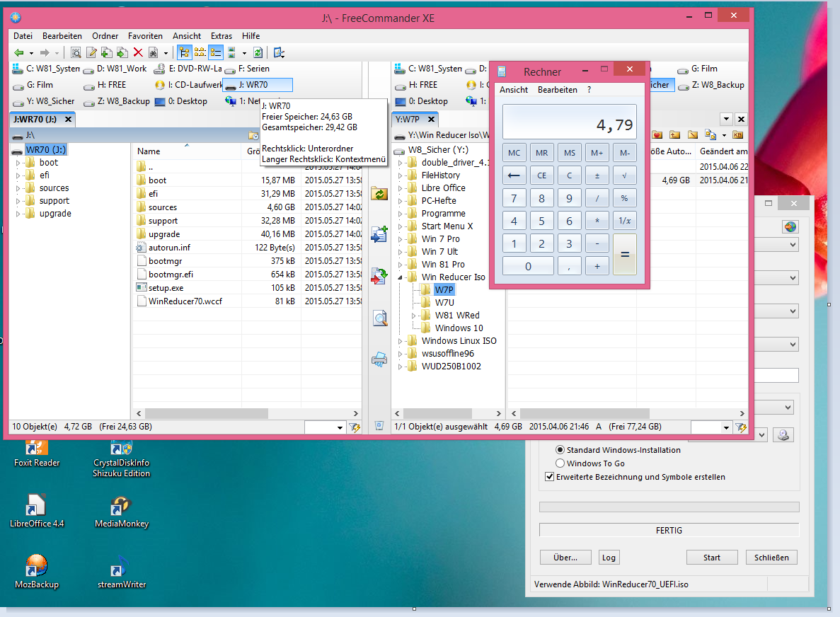The width and height of the screenshot is (840, 617).
Task: Click right file list horizontal scrollbar
Action: click(585, 413)
